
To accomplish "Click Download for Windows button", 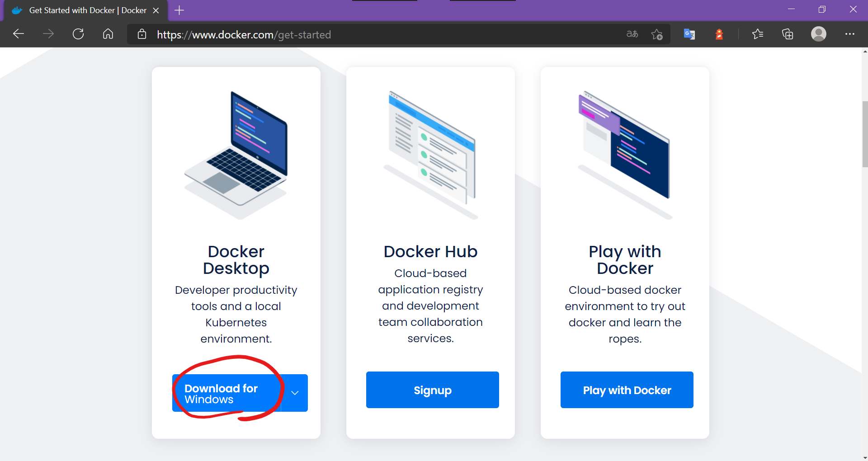I will pyautogui.click(x=226, y=393).
